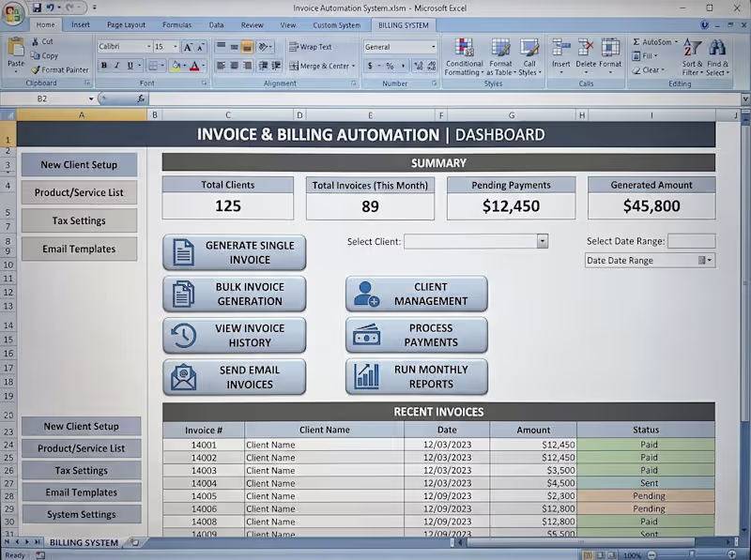Screen dimensions: 751x560
Task: Expand the Font group dialog launcher
Action: point(204,83)
